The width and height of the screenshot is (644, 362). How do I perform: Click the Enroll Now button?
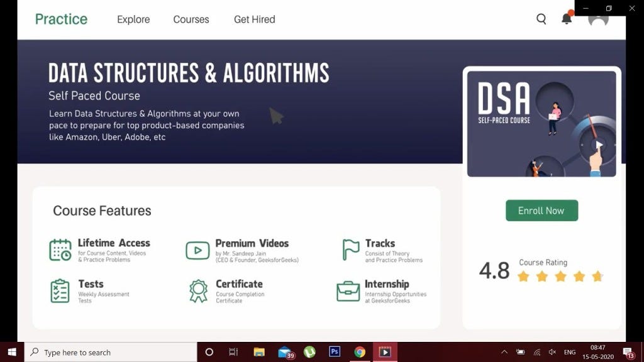541,211
